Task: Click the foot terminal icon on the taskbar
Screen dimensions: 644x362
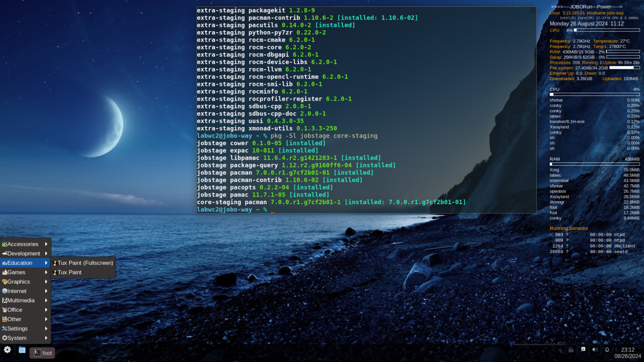Action: pyautogui.click(x=35, y=352)
